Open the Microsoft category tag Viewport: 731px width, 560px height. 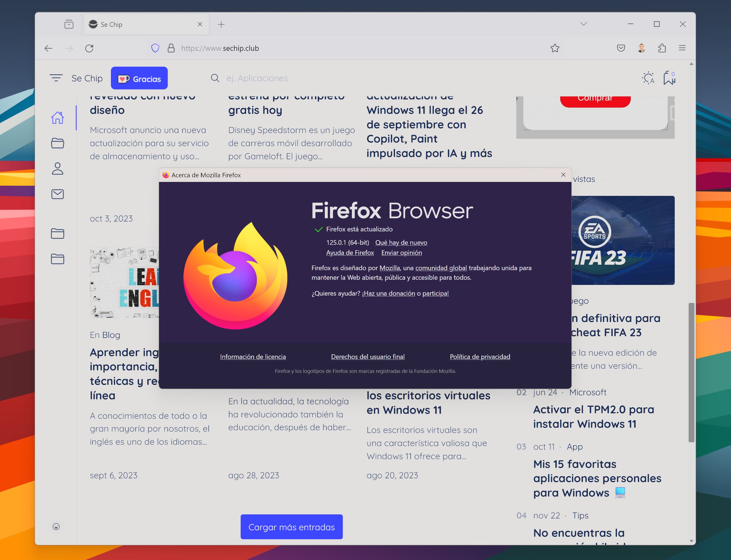click(588, 392)
